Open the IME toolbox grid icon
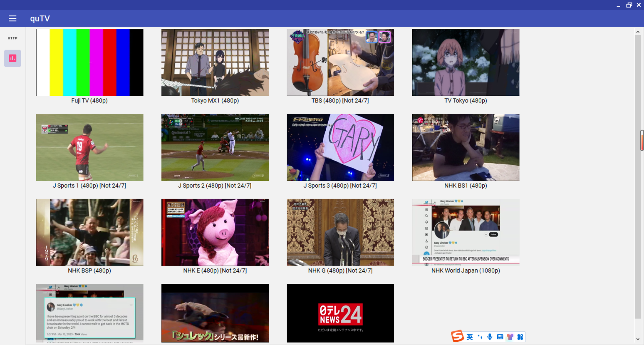This screenshot has width=644, height=345. click(x=520, y=337)
